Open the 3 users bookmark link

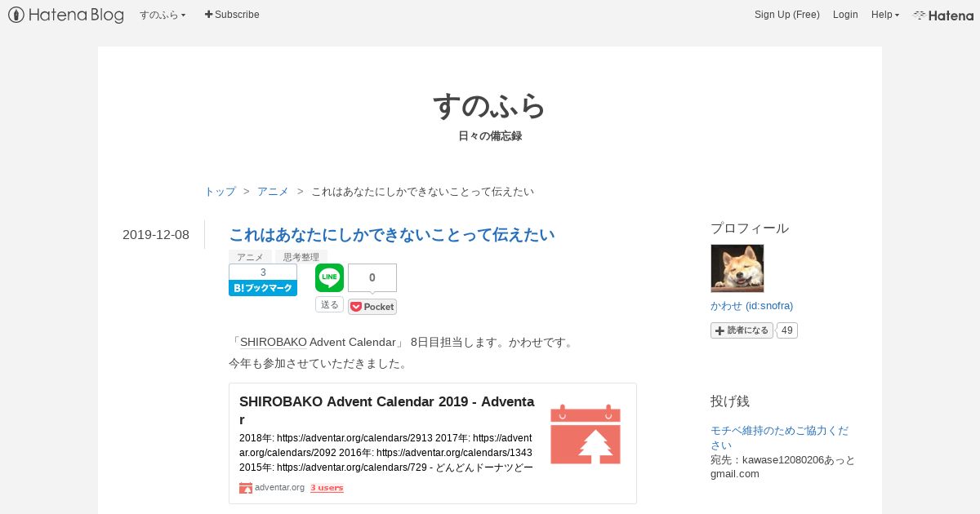tap(327, 488)
